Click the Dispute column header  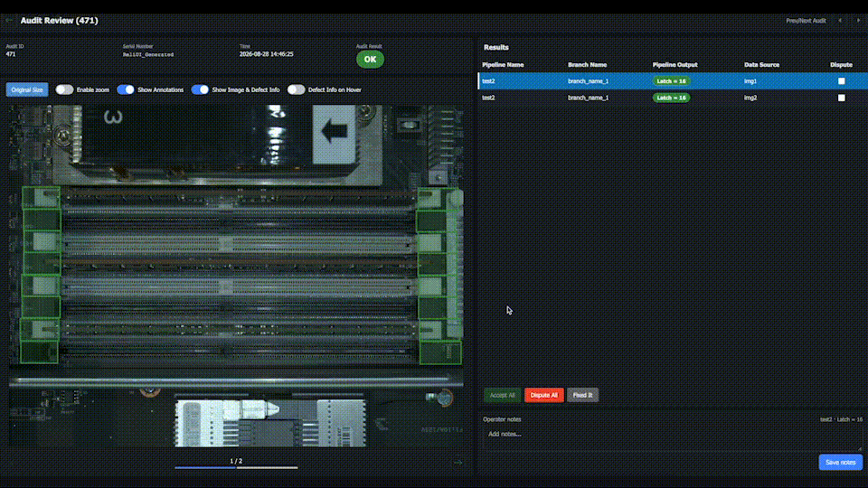point(841,65)
